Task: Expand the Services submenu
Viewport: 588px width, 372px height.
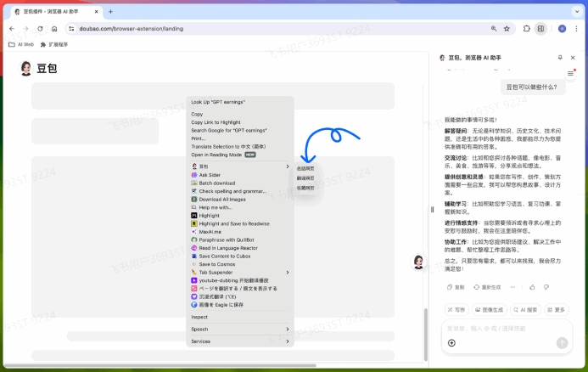Action: tap(240, 341)
